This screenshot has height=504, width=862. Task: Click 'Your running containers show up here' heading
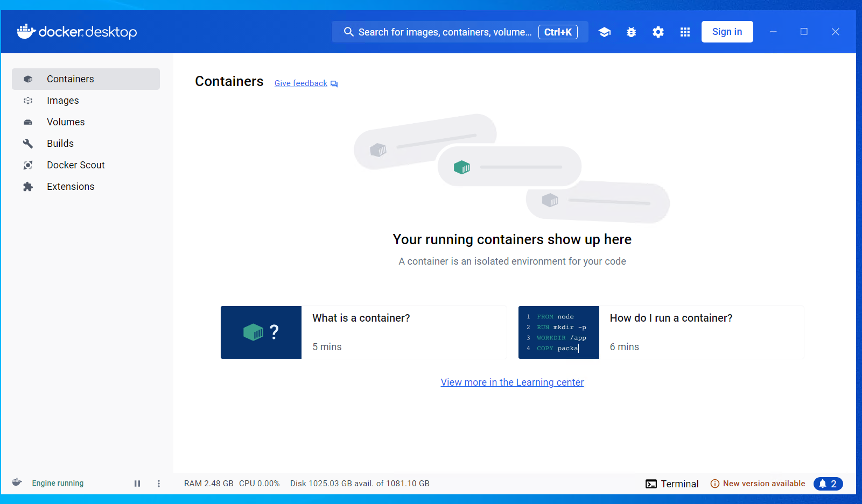pos(512,239)
